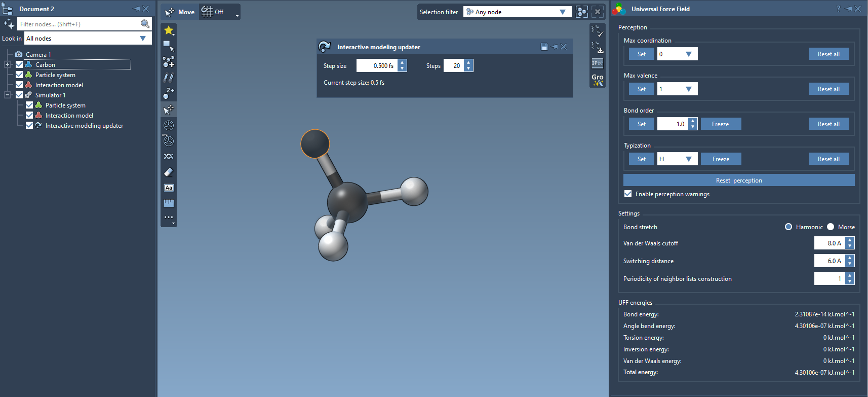Open the Typization H_ dropdown
This screenshot has height=397, width=868.
tap(688, 159)
